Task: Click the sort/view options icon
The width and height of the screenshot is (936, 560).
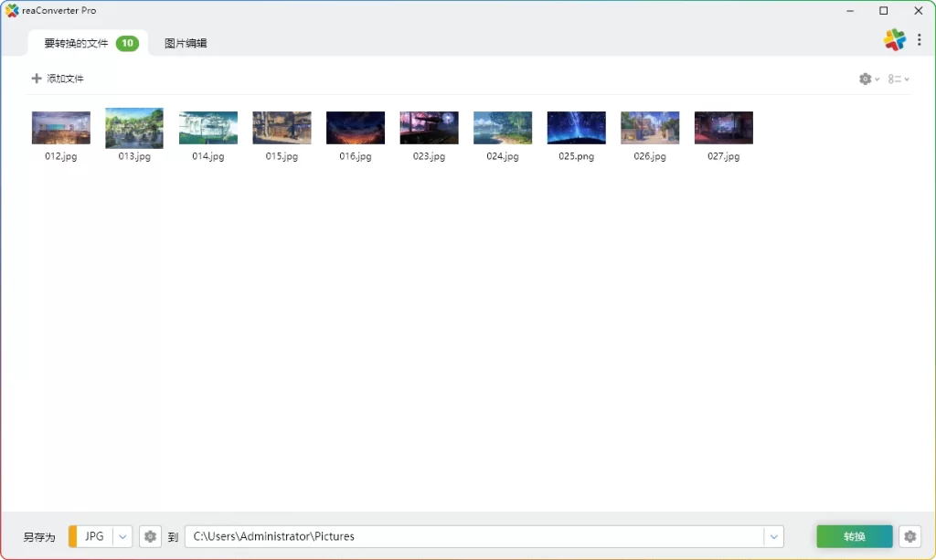Action: click(895, 79)
